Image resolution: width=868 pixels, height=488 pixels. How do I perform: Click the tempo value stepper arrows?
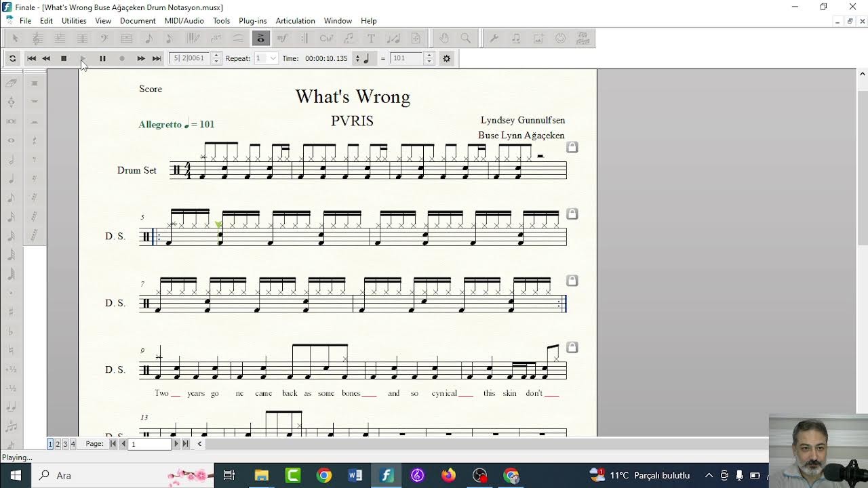(429, 58)
